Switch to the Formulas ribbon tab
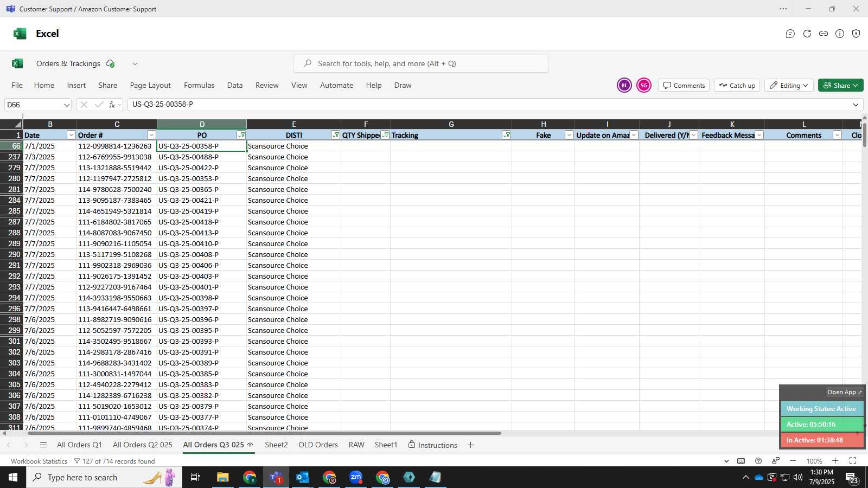 [x=199, y=86]
